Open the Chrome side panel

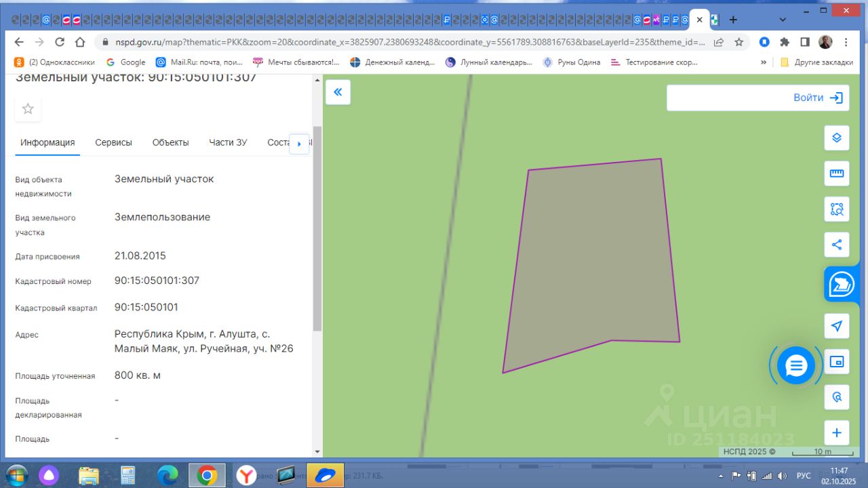click(805, 42)
